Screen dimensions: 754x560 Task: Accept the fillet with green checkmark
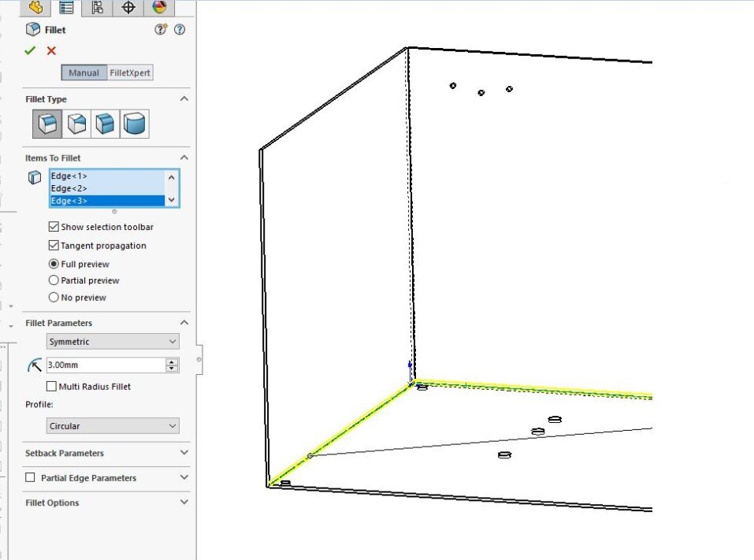[30, 50]
